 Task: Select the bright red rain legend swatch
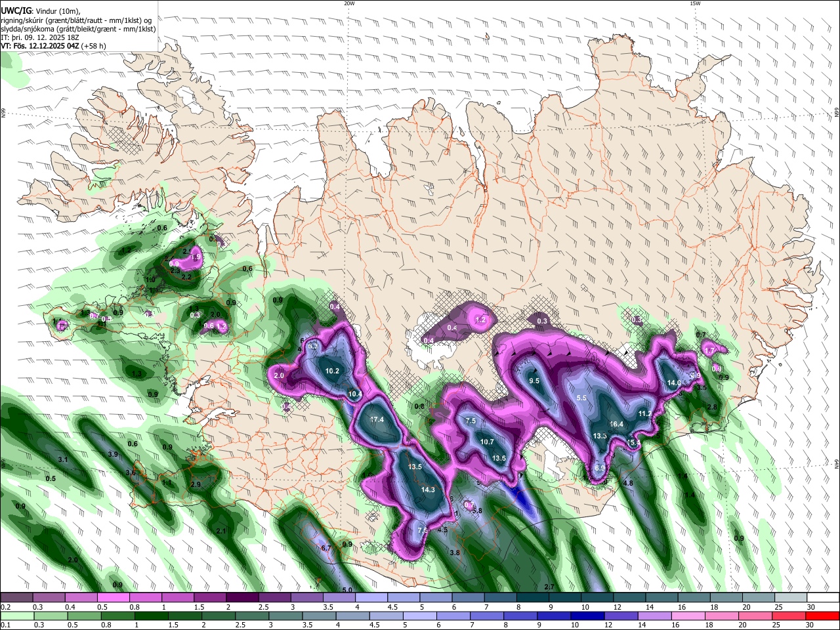click(x=822, y=615)
